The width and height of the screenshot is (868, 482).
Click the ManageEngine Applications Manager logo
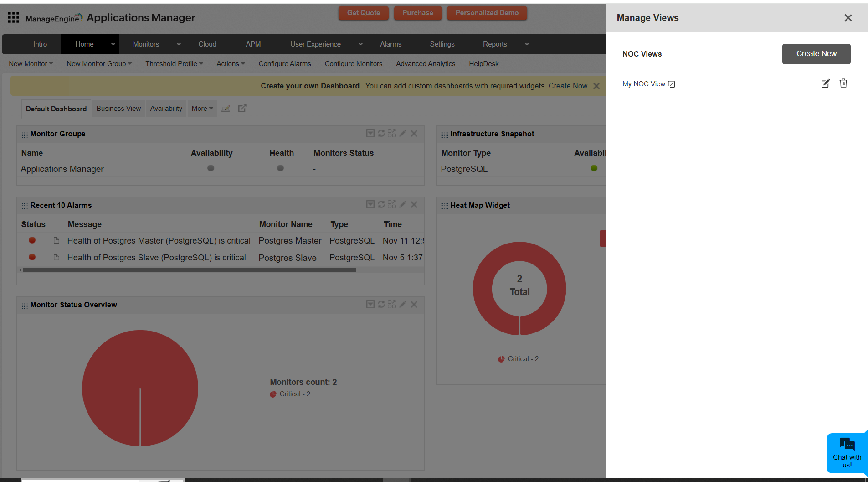110,18
